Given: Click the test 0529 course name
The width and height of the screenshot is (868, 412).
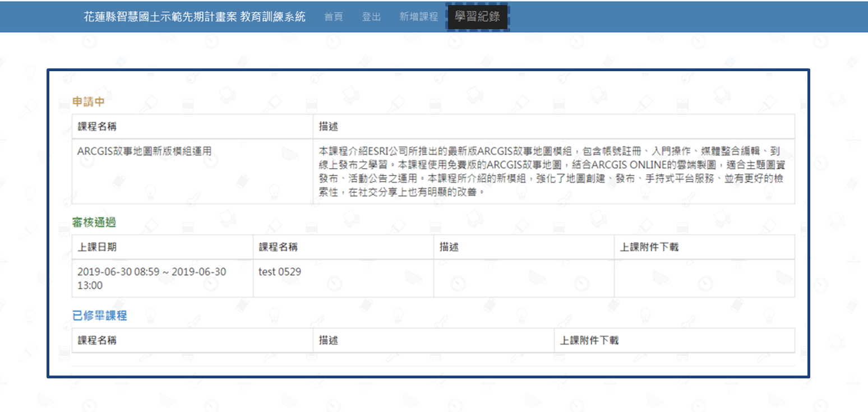Looking at the screenshot, I should coord(279,272).
